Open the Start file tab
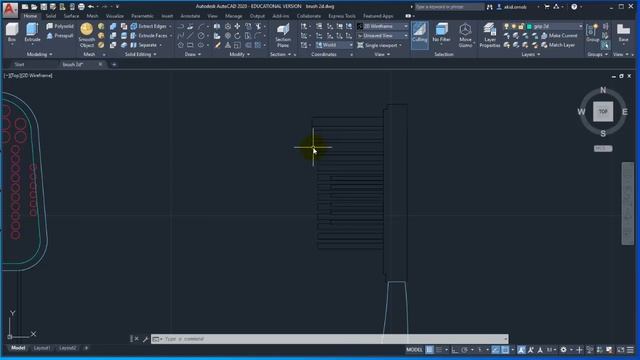The height and width of the screenshot is (360, 640). coord(19,64)
